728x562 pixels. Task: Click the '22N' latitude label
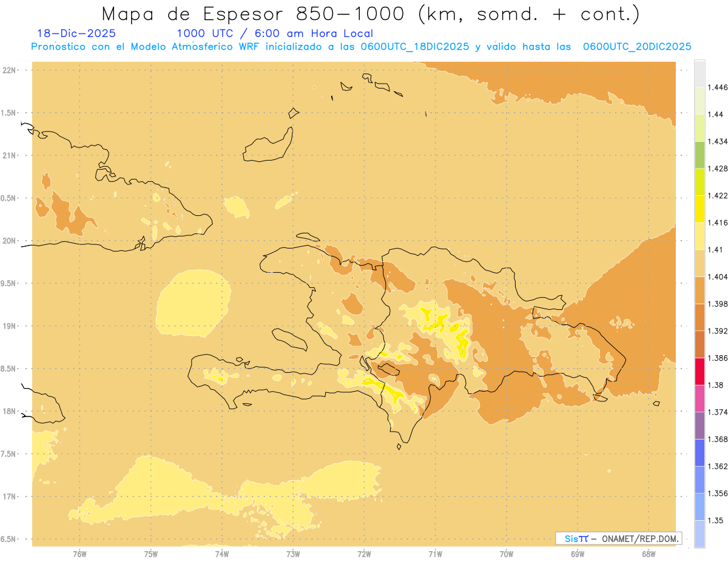(10, 70)
